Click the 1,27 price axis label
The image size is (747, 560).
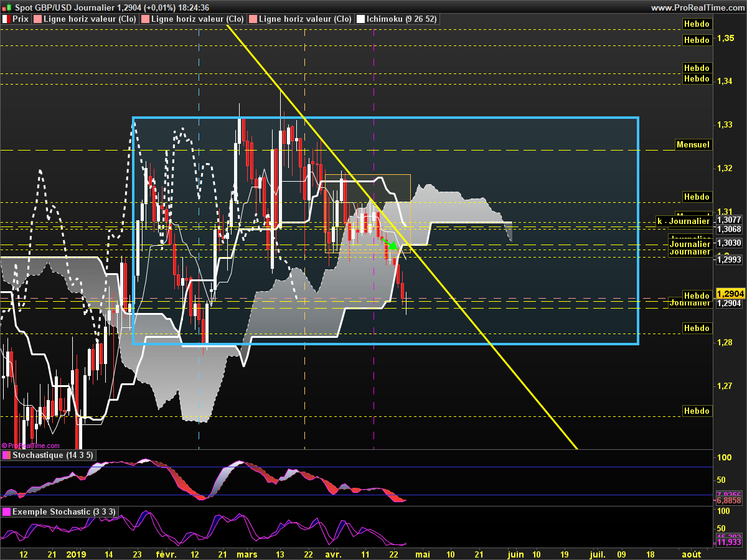[x=723, y=386]
